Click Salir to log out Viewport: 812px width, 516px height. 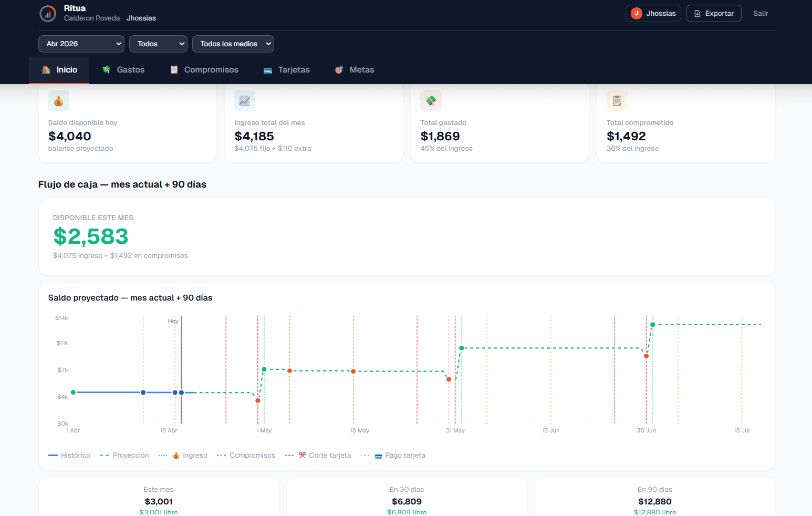tap(760, 13)
